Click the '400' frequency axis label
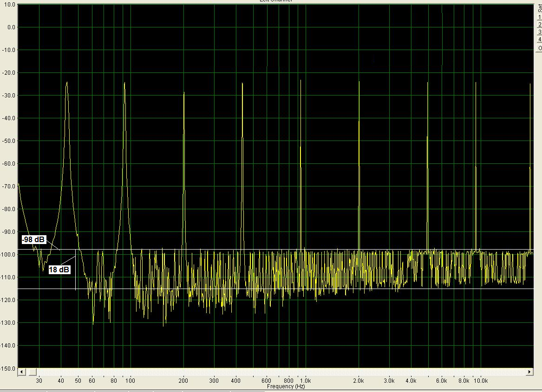This screenshot has height=392, width=542. pyautogui.click(x=236, y=380)
